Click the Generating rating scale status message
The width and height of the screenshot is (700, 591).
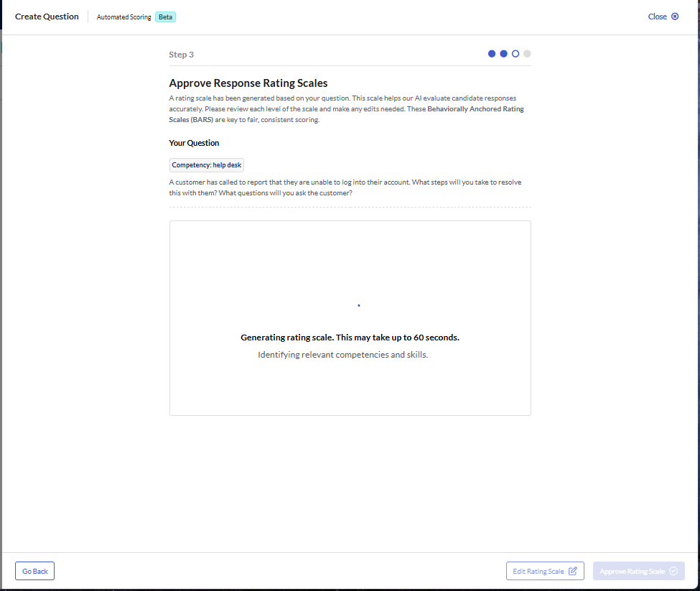click(x=350, y=338)
